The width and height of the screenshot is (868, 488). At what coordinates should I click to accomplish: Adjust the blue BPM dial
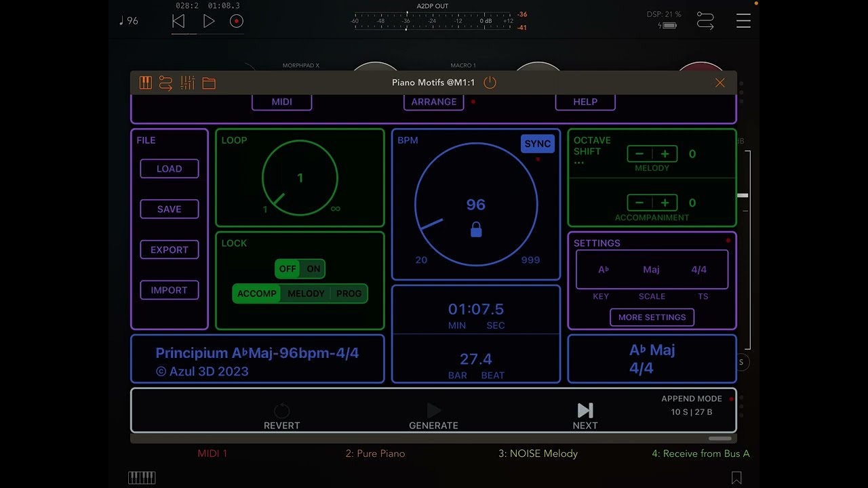pyautogui.click(x=476, y=204)
